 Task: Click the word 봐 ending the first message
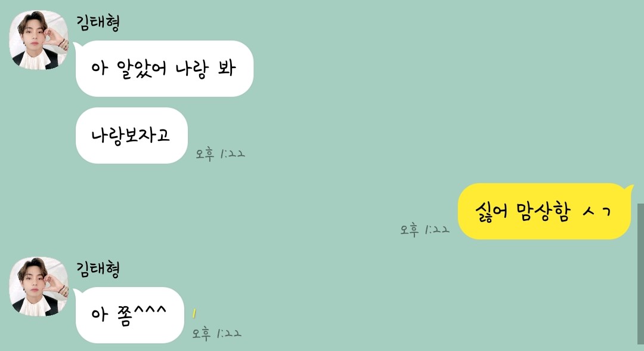227,69
